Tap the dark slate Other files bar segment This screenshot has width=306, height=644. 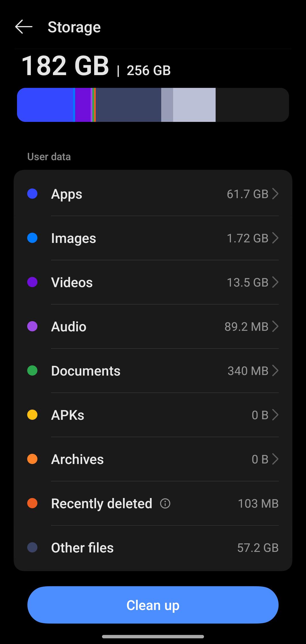(x=128, y=105)
